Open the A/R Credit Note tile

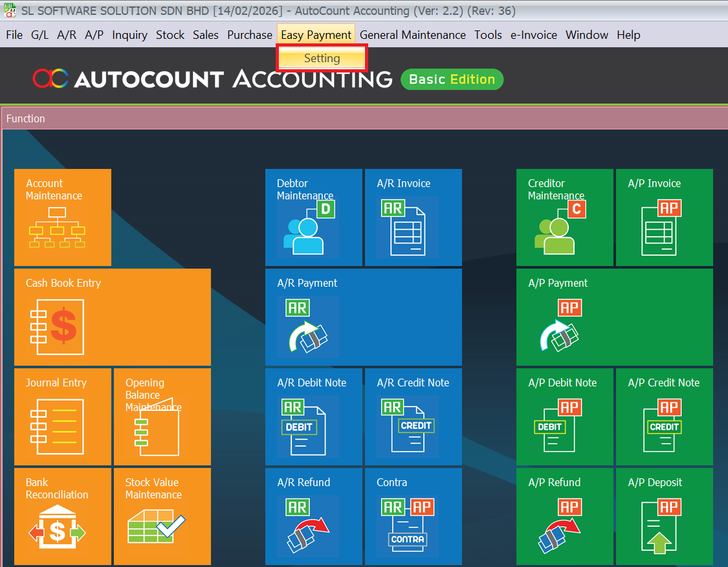coord(414,417)
